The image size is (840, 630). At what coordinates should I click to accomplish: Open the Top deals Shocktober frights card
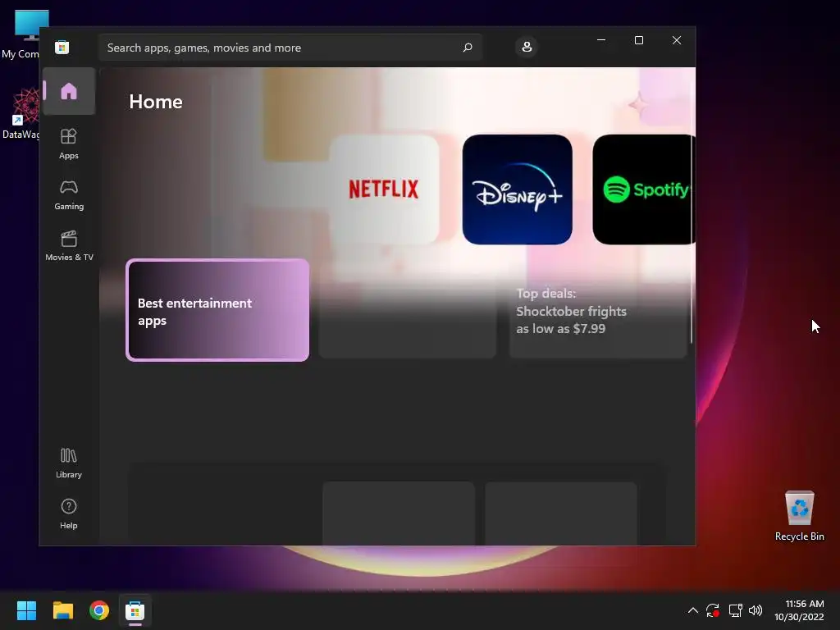[x=598, y=311]
